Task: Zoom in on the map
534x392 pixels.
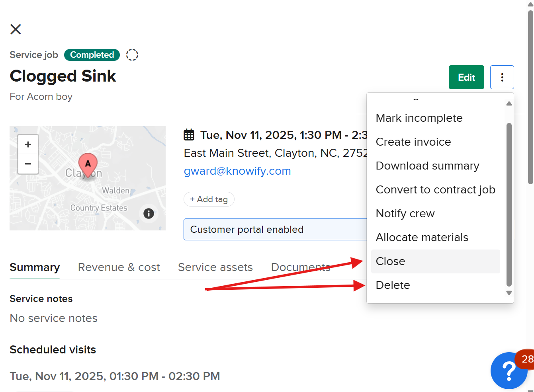Action: (x=28, y=144)
